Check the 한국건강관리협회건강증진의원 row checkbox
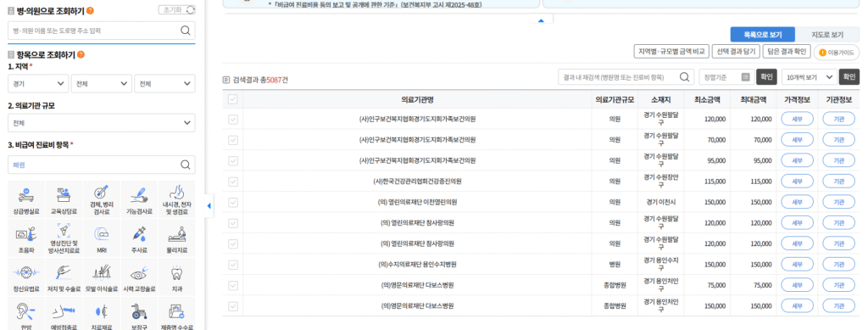Viewport: 868px width, 330px height. coord(232,181)
